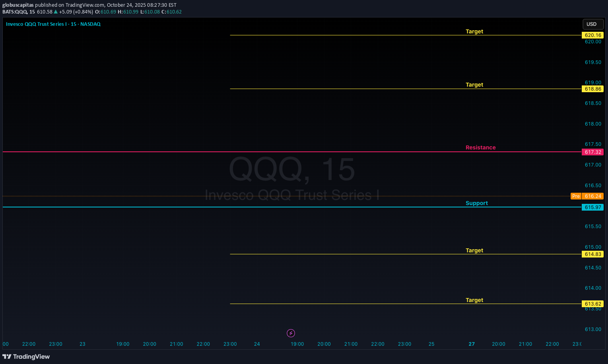Click the 614.83 Target price tag

tap(592, 254)
